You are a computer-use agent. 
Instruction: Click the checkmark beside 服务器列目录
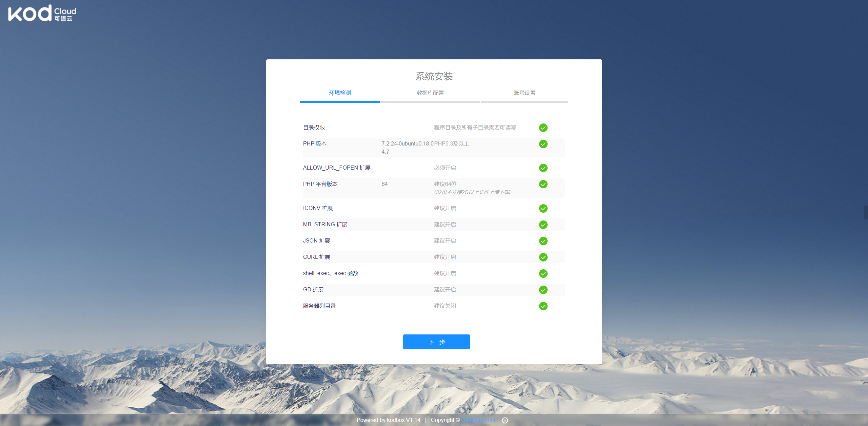[543, 306]
